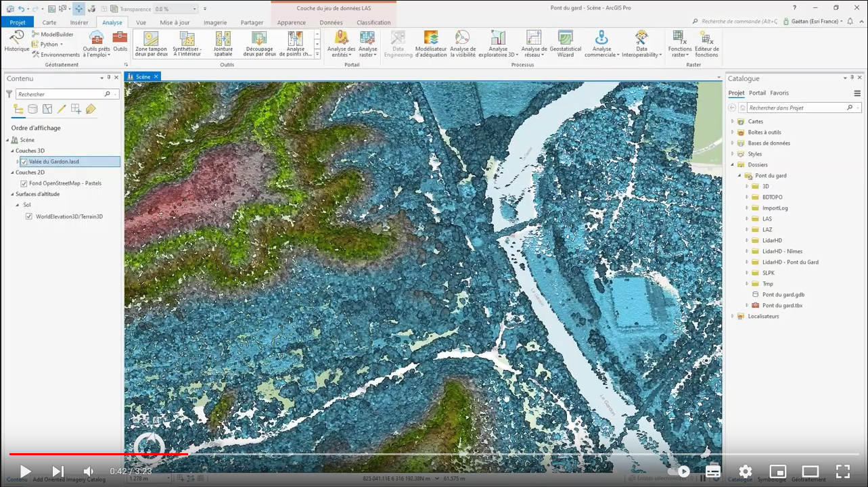Click the video settings gear icon
868x487 pixels.
(x=745, y=471)
